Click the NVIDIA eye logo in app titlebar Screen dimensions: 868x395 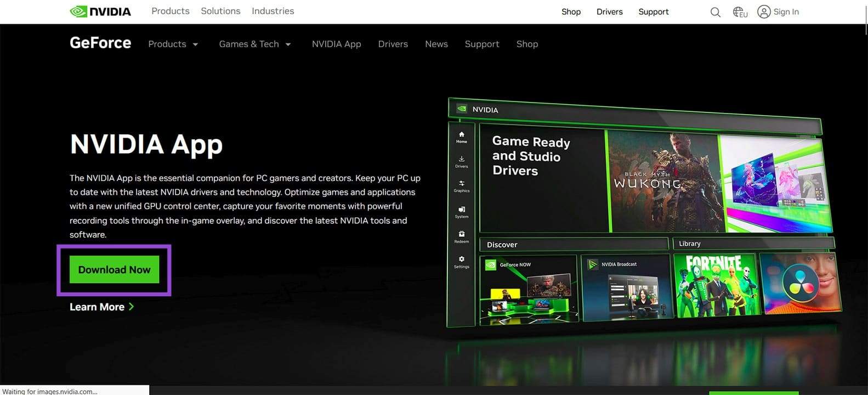pyautogui.click(x=462, y=109)
